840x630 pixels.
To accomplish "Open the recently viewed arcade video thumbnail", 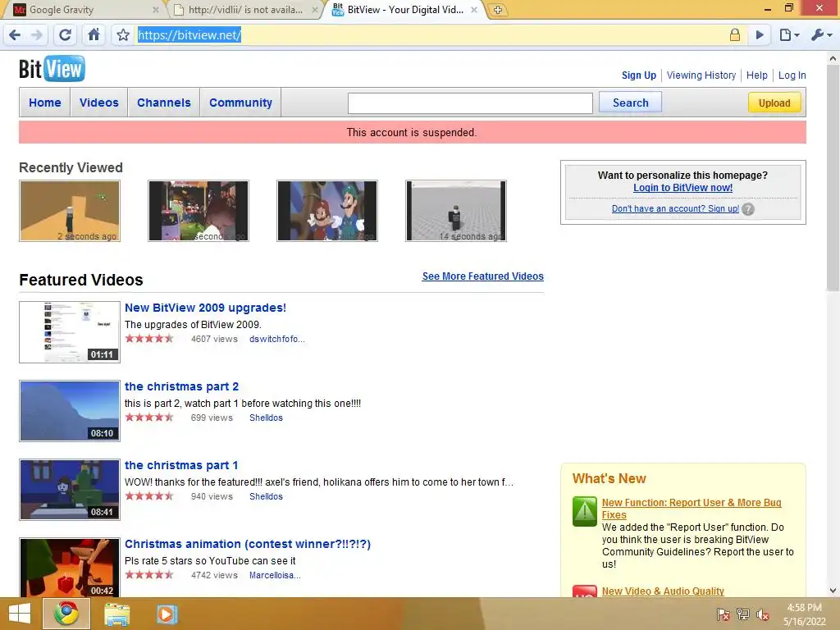I will tap(199, 211).
